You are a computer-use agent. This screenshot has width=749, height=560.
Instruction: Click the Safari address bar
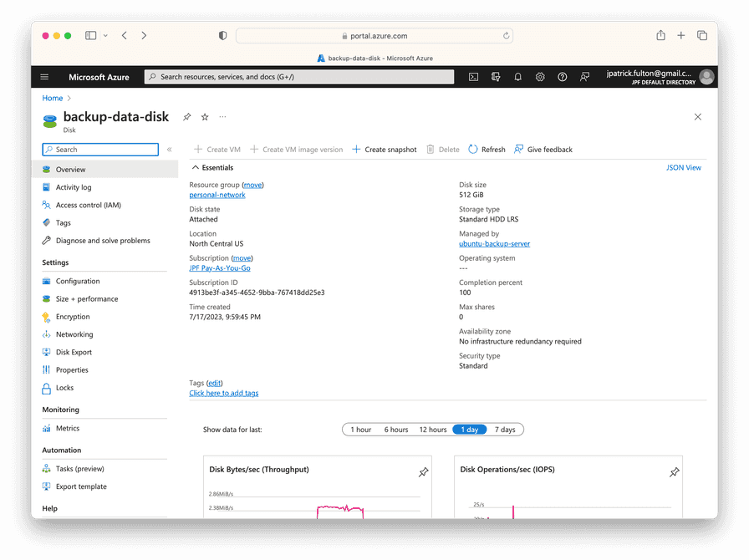click(374, 36)
